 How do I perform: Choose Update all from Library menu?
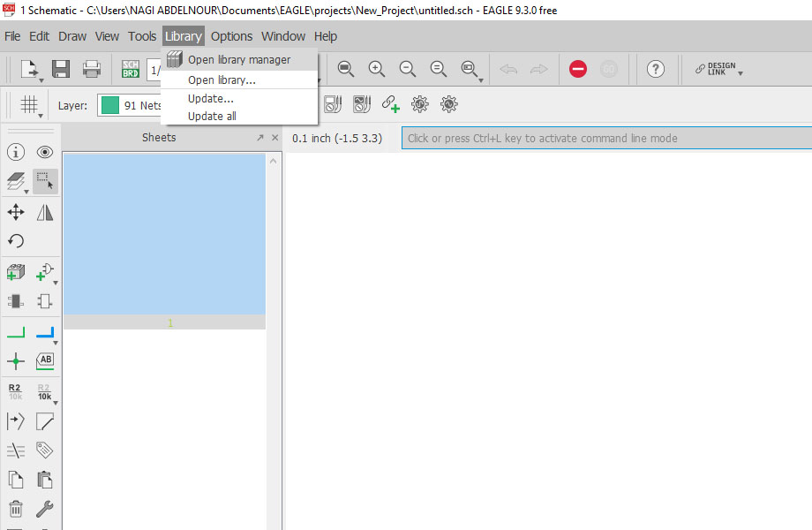point(239,116)
